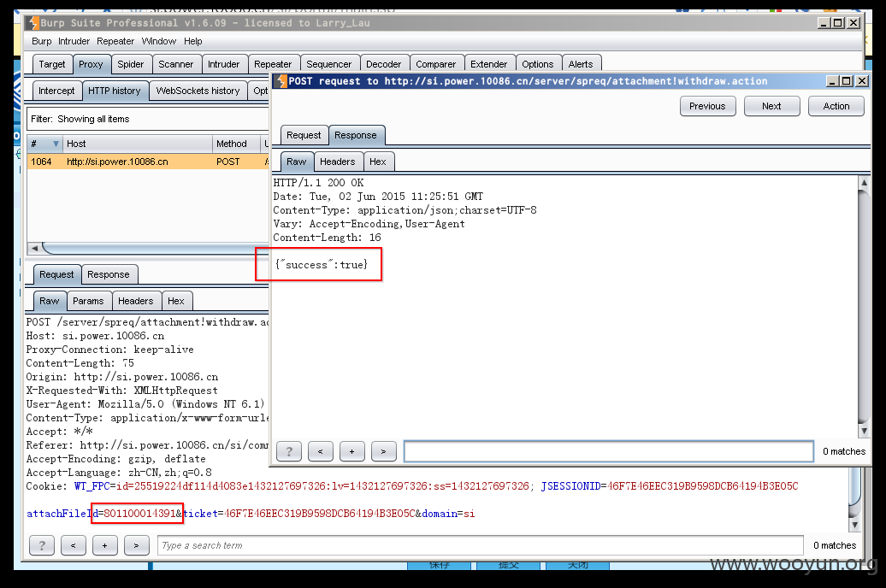The width and height of the screenshot is (886, 588).
Task: Click the + button in main search bar
Action: tap(104, 545)
